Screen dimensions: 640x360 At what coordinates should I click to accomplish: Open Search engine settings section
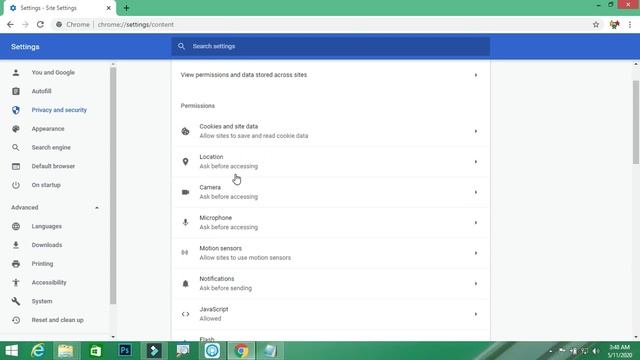coord(51,147)
